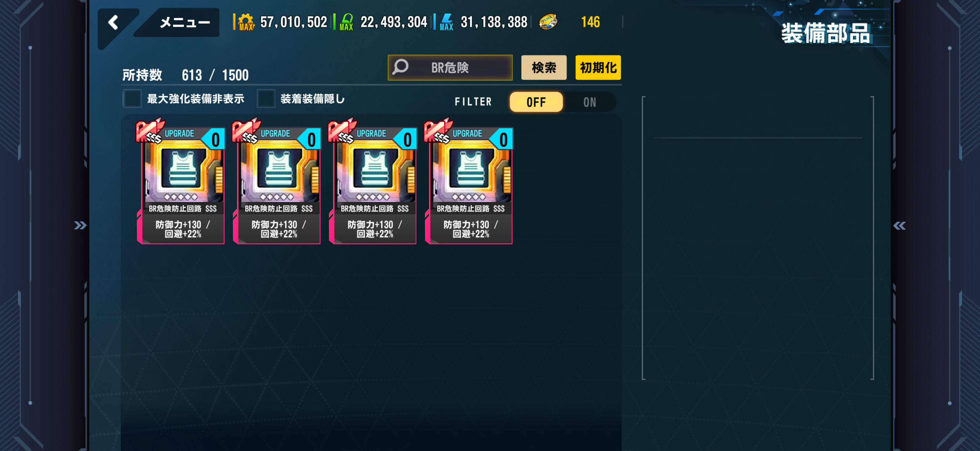
Task: Set the filter toggle to OFF
Action: (x=536, y=102)
